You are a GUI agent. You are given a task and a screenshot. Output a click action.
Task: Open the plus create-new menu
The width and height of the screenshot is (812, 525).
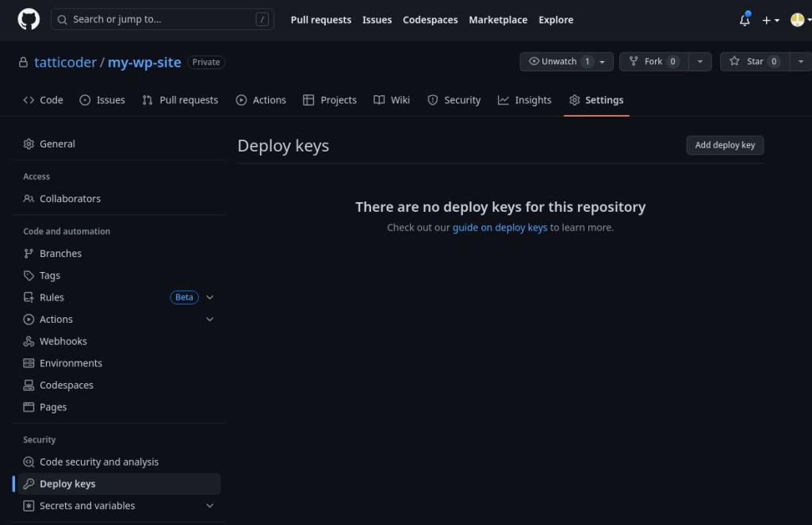tap(771, 20)
